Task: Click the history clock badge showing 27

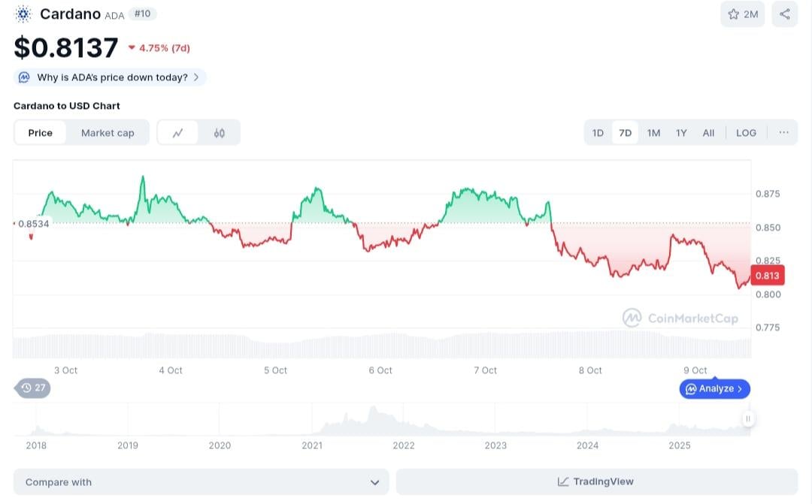Action: tap(33, 388)
